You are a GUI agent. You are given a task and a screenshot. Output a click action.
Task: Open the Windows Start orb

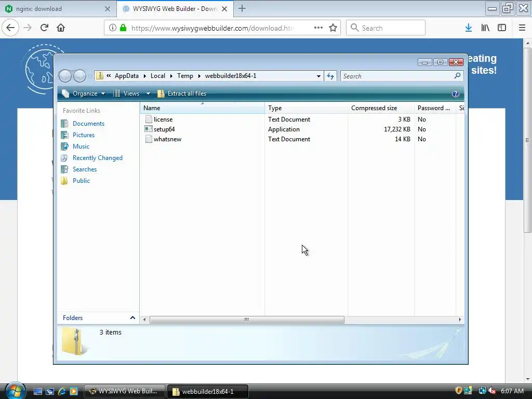tap(15, 391)
